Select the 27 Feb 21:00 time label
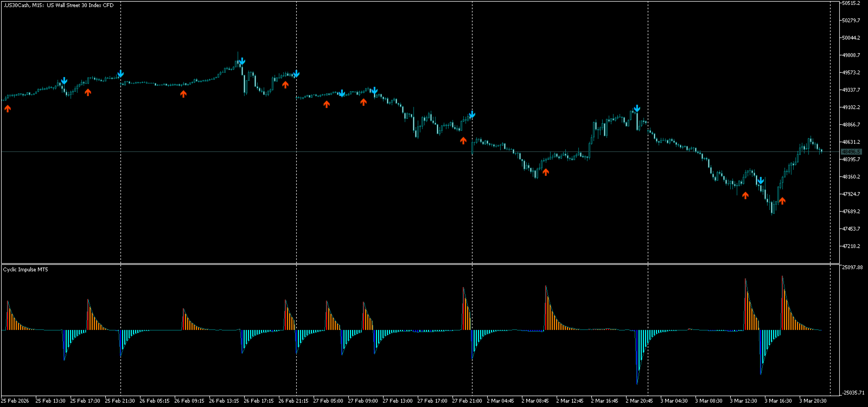The height and width of the screenshot is (407, 868). pos(467,401)
